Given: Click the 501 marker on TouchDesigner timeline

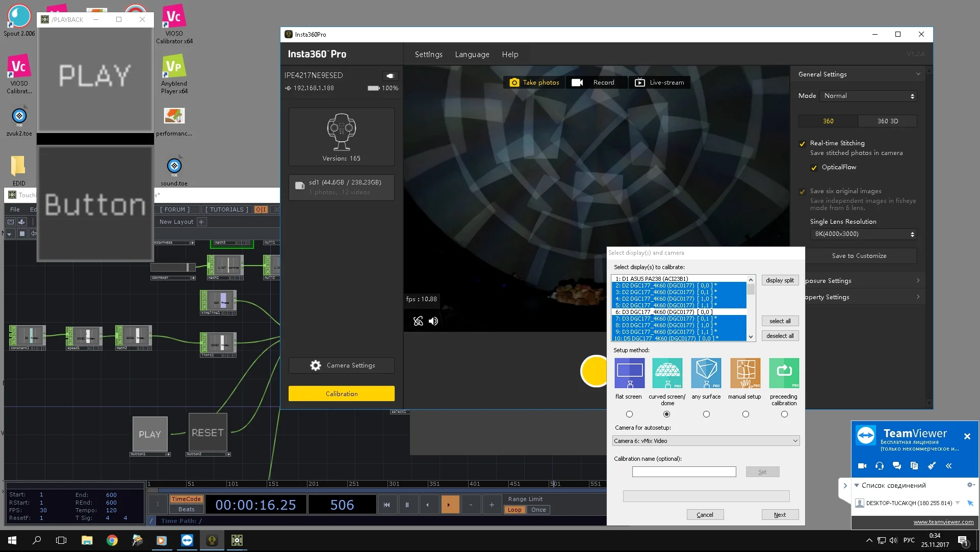Looking at the screenshot, I should pos(555,484).
